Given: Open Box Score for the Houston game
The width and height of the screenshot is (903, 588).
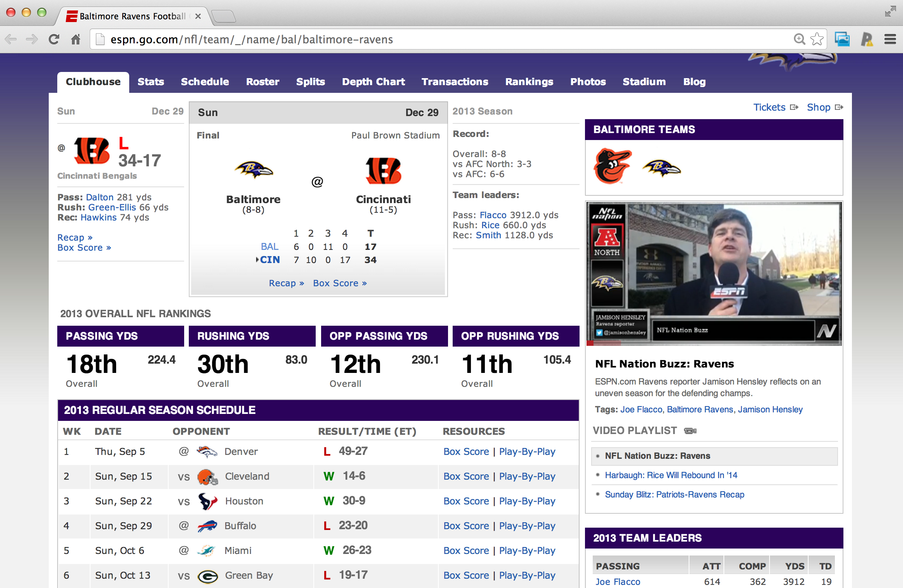Looking at the screenshot, I should click(466, 501).
